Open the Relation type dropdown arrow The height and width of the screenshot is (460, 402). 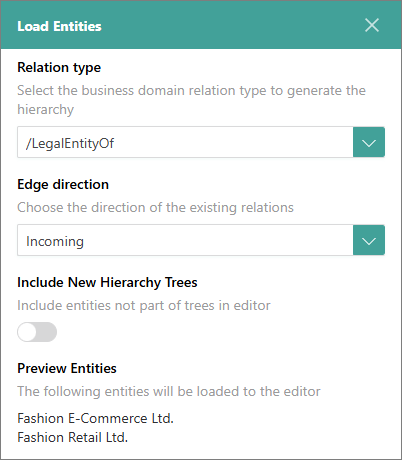369,142
